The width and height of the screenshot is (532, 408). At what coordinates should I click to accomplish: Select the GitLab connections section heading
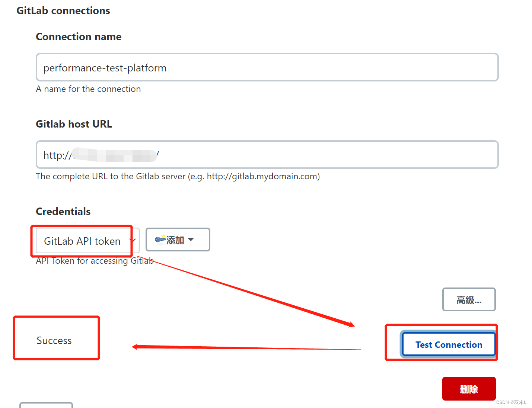coord(63,10)
